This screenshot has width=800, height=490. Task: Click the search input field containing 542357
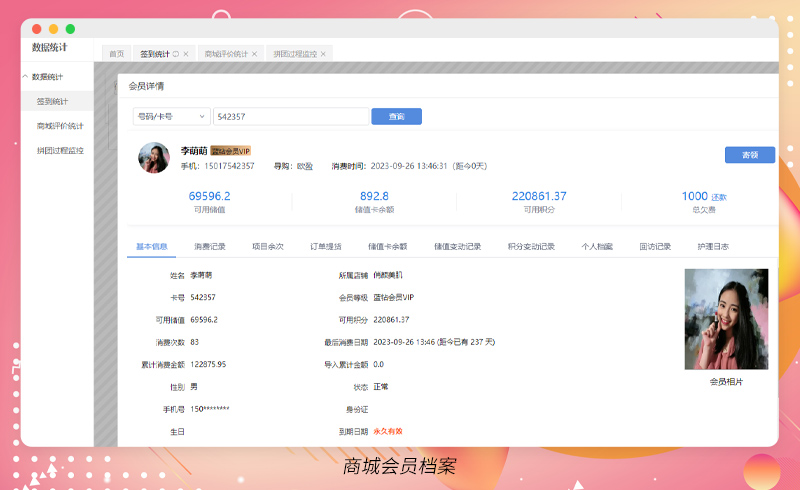point(290,116)
